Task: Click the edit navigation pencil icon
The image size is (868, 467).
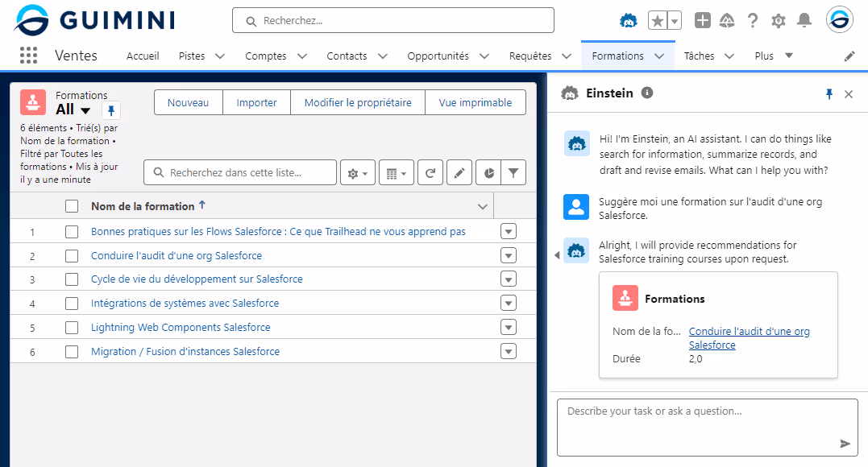Action: click(849, 56)
